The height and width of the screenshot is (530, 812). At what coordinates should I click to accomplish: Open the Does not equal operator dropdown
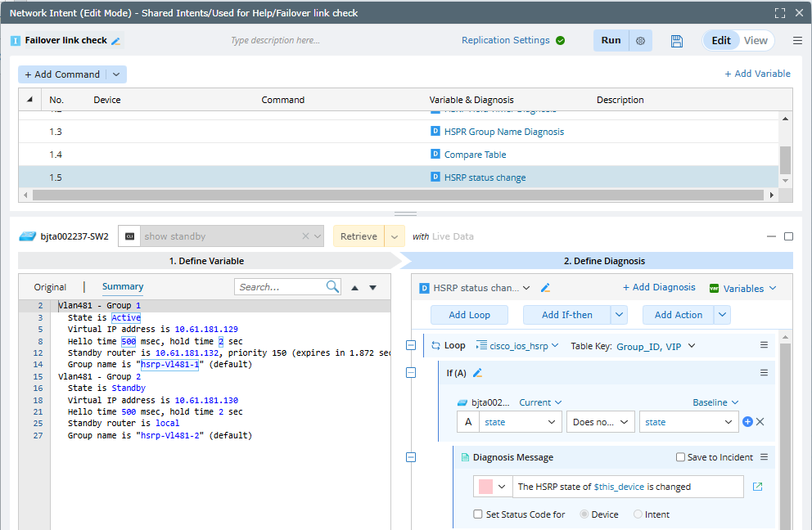pyautogui.click(x=600, y=422)
